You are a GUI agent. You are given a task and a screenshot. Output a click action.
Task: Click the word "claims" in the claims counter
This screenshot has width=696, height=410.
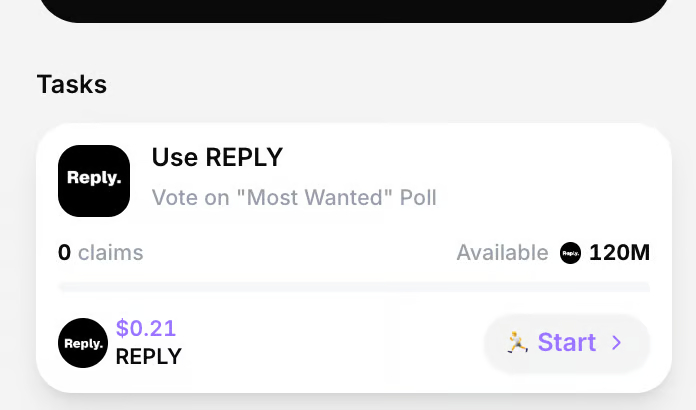pos(110,253)
